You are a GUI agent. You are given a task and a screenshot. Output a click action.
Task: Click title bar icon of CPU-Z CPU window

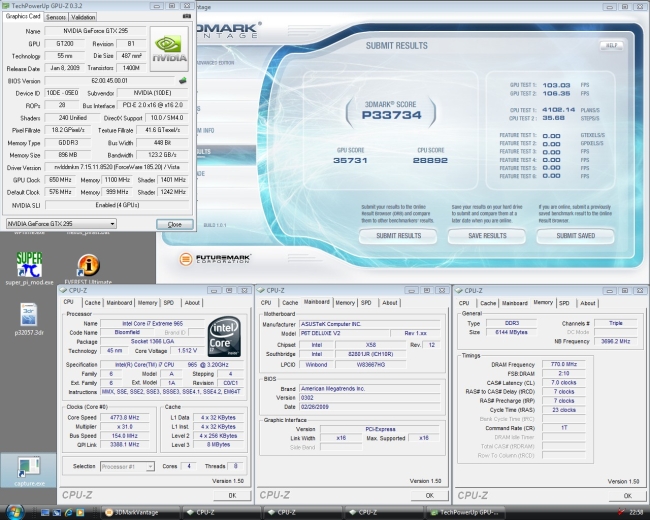(x=63, y=290)
